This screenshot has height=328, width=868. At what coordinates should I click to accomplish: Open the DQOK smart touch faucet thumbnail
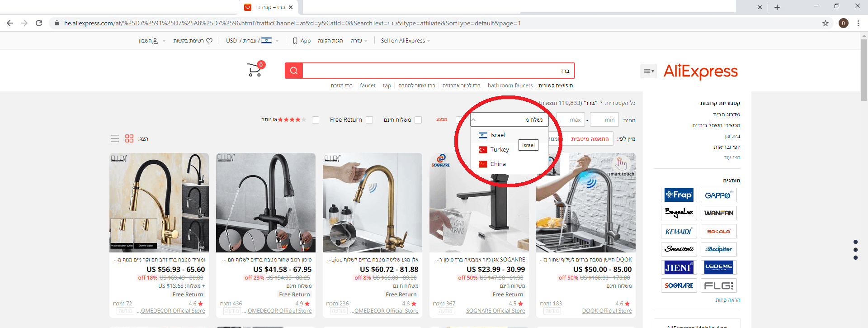click(586, 203)
